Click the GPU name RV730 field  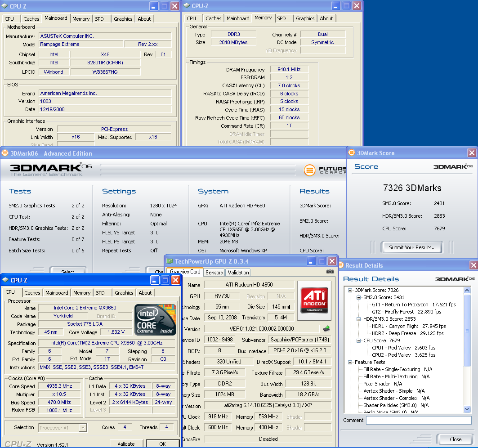click(222, 296)
